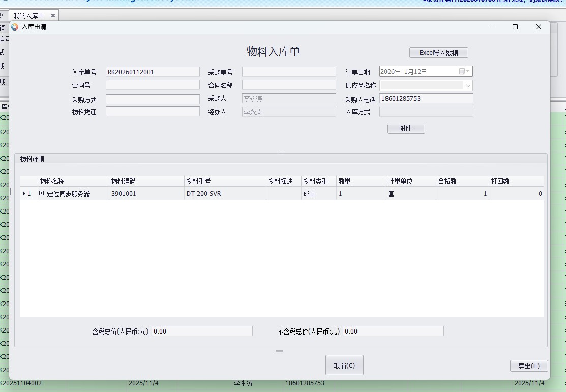Focus the 合同号 text field

point(153,85)
